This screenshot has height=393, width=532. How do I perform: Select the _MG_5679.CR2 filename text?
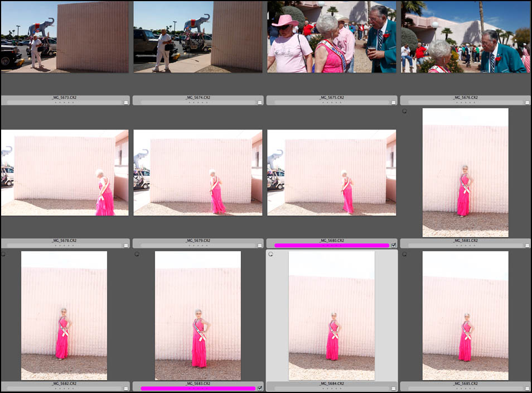point(198,241)
